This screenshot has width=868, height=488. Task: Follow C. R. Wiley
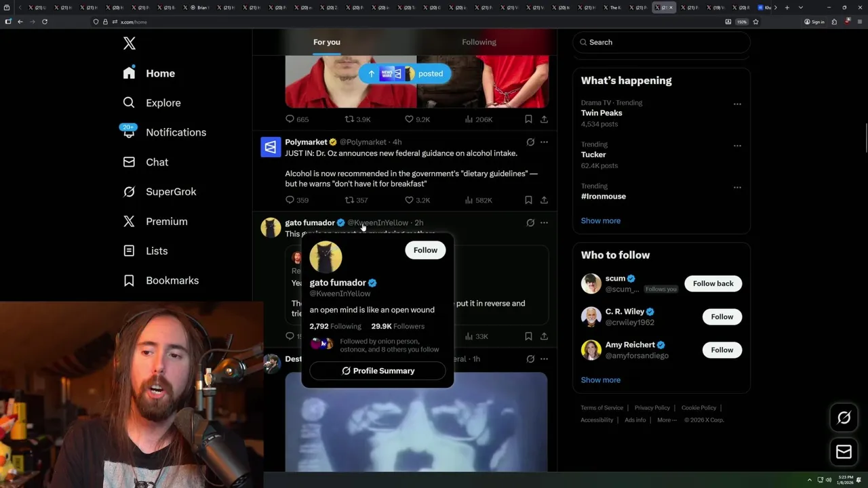722,317
